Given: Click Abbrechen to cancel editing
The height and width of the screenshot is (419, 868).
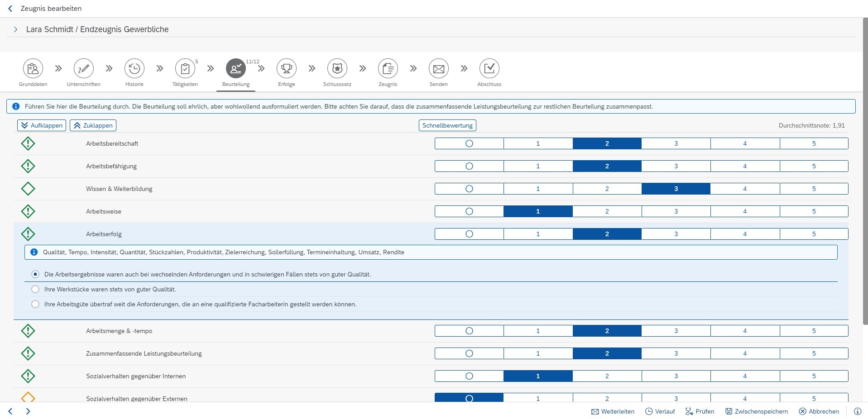Looking at the screenshot, I should (x=819, y=411).
